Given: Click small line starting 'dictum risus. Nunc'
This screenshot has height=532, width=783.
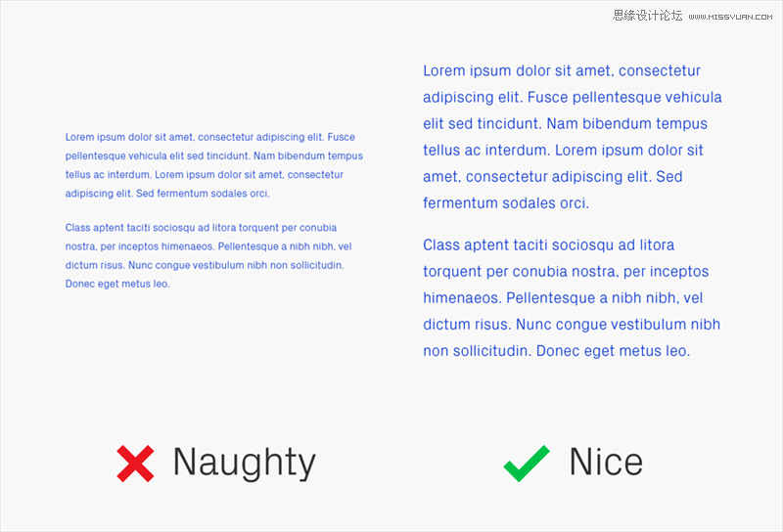Looking at the screenshot, I should point(205,265).
